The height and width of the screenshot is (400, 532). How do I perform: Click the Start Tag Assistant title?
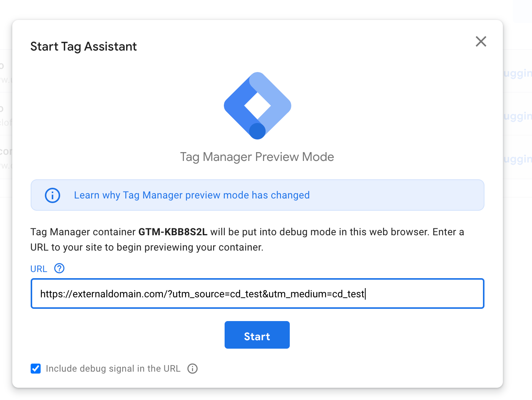coord(84,46)
